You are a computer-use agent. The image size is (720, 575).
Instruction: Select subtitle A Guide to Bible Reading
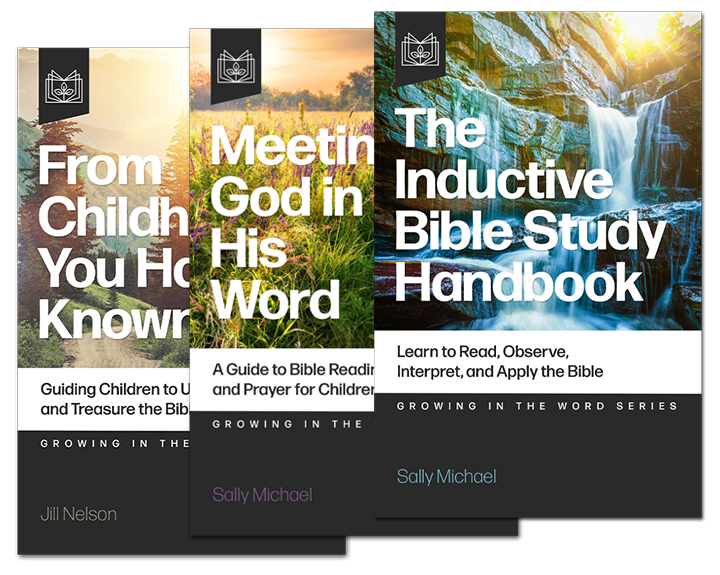click(290, 379)
